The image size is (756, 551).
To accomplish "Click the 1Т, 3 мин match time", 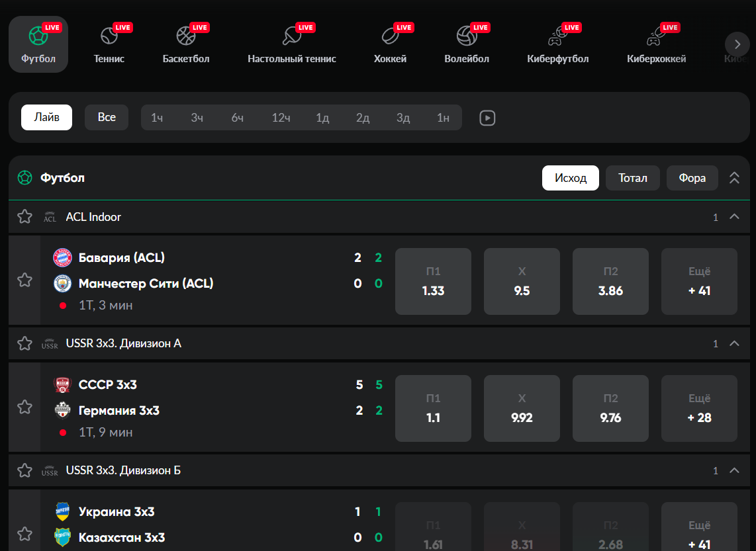I will pos(106,306).
